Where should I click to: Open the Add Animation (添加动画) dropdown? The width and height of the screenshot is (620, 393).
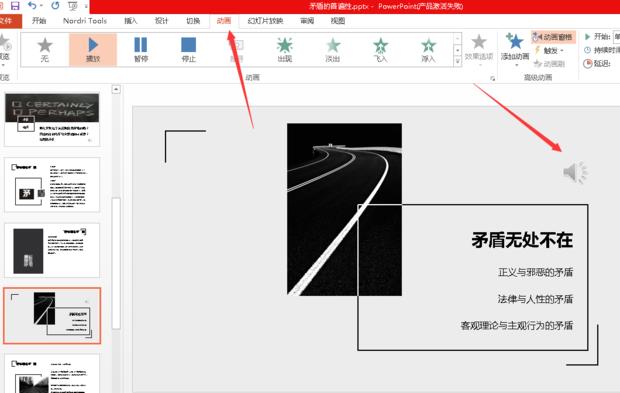tap(515, 49)
